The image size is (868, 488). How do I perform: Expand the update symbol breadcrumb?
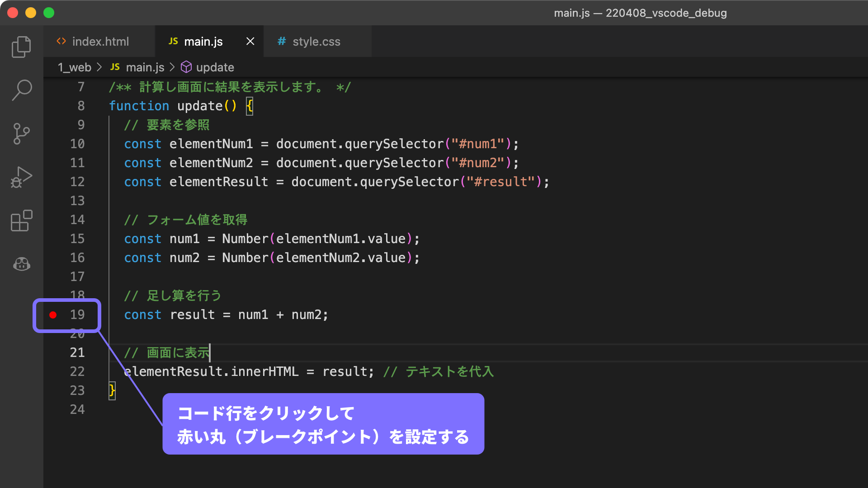tap(215, 67)
